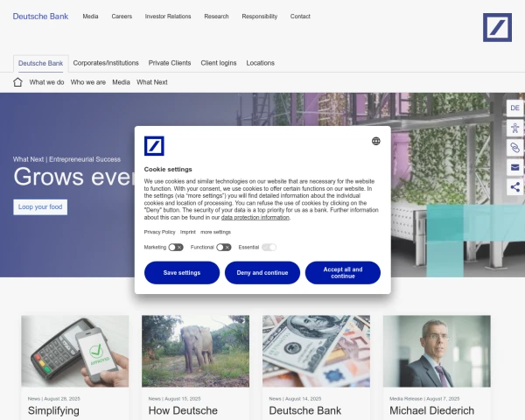Open the Research header link
The image size is (525, 420).
[x=217, y=17]
